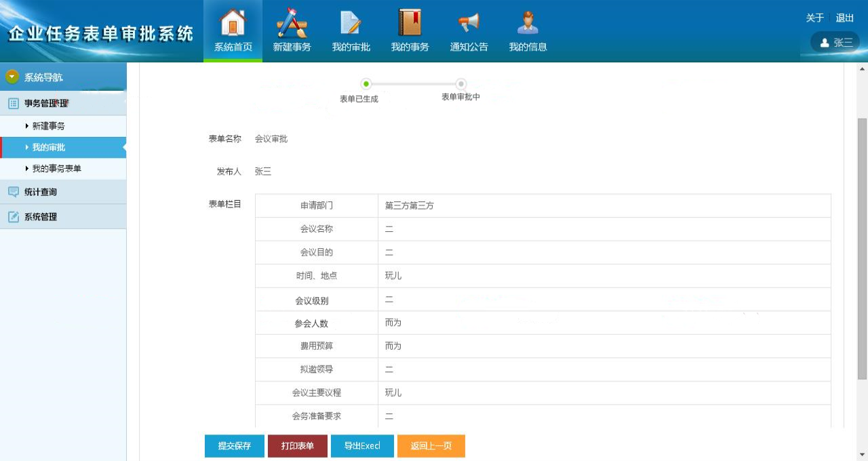Open 我的事务表单 in the sidebar
The height and width of the screenshot is (461, 868).
tap(56, 169)
